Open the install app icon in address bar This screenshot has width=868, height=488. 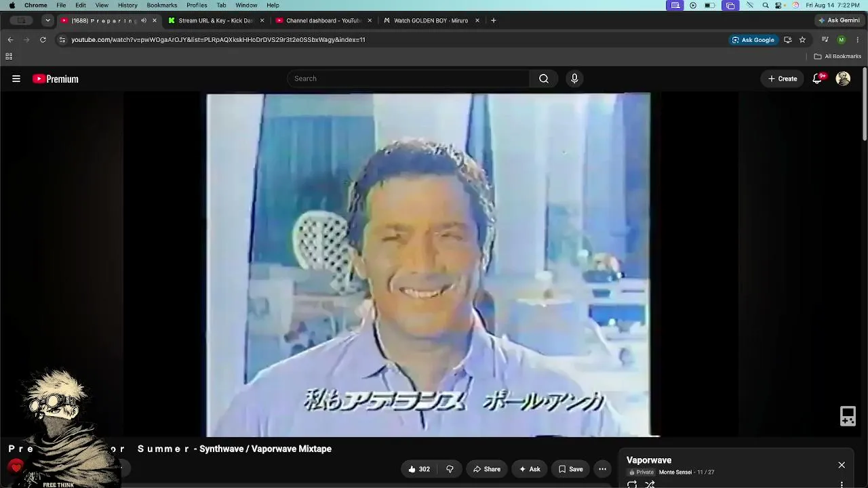point(787,40)
